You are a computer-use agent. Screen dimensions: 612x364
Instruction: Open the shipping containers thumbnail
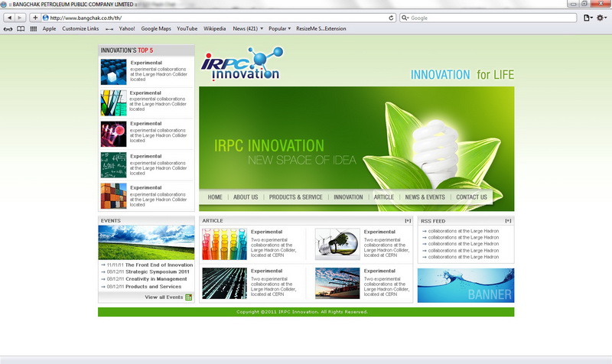click(113, 196)
